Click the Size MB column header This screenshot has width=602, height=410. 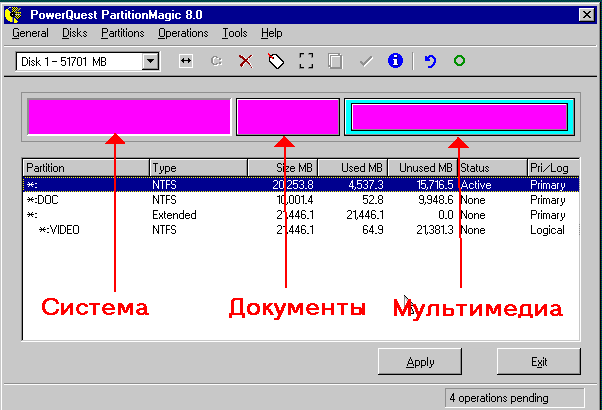pos(283,168)
